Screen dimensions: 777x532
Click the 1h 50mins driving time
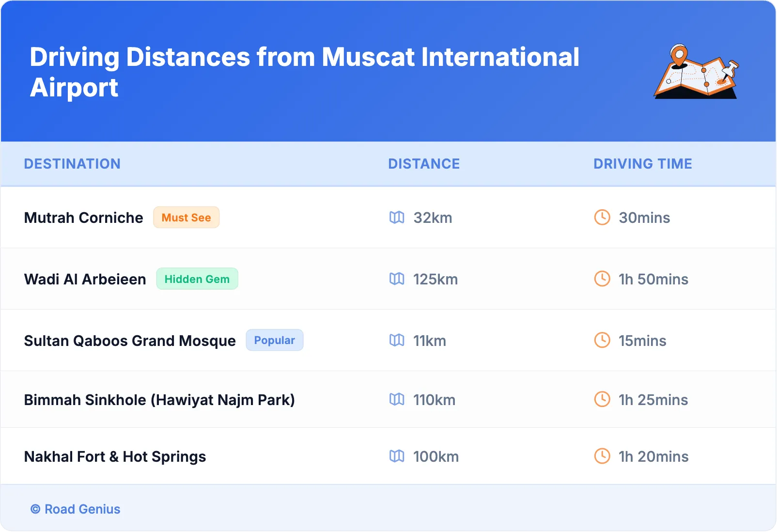[653, 280]
